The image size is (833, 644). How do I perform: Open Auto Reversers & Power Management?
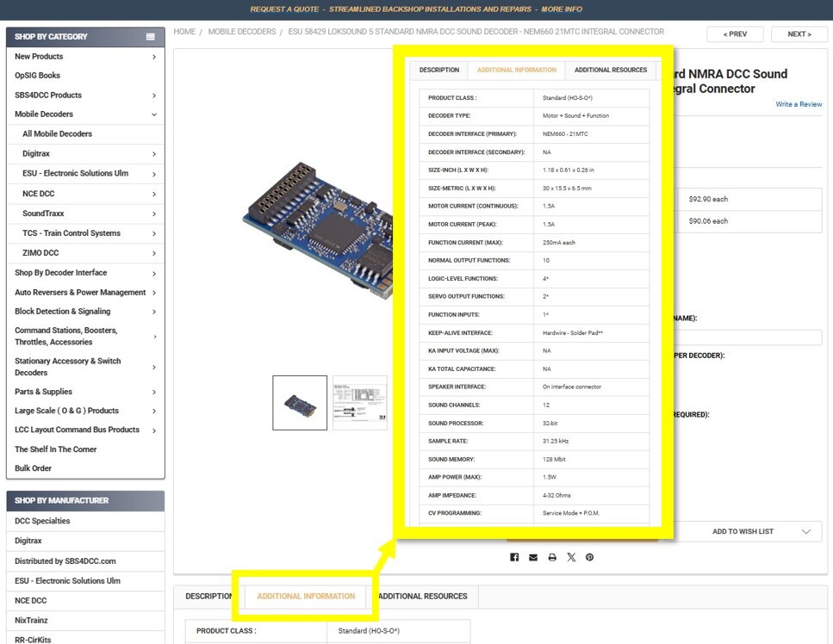[80, 293]
